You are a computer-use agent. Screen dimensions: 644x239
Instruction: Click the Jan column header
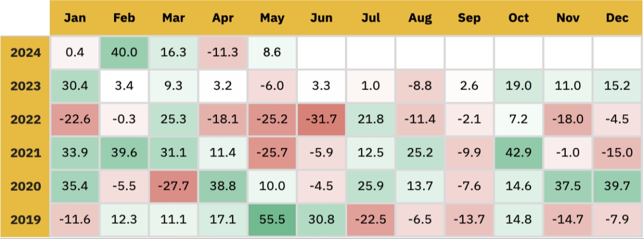click(x=75, y=18)
